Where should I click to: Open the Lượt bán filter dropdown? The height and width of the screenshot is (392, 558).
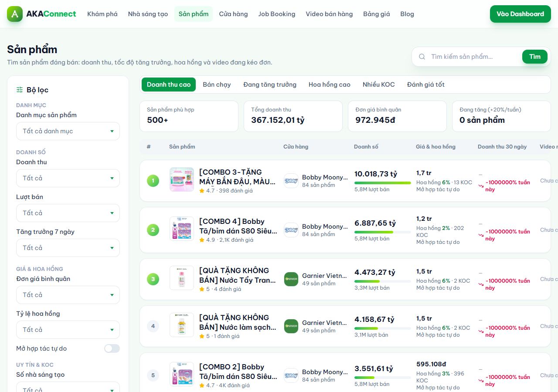click(68, 213)
